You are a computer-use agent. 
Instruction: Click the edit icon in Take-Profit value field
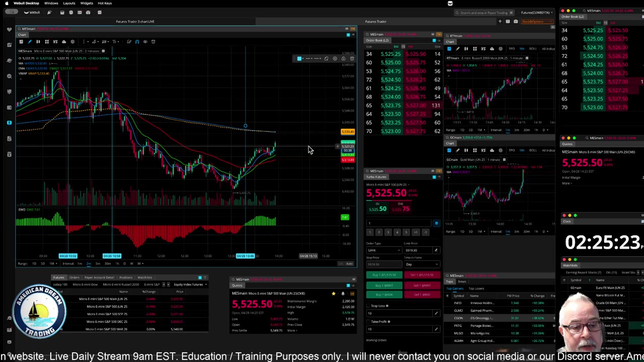[436, 329]
